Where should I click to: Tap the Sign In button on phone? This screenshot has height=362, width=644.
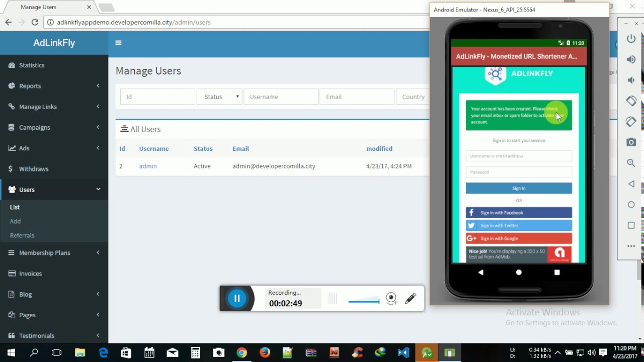tap(519, 188)
